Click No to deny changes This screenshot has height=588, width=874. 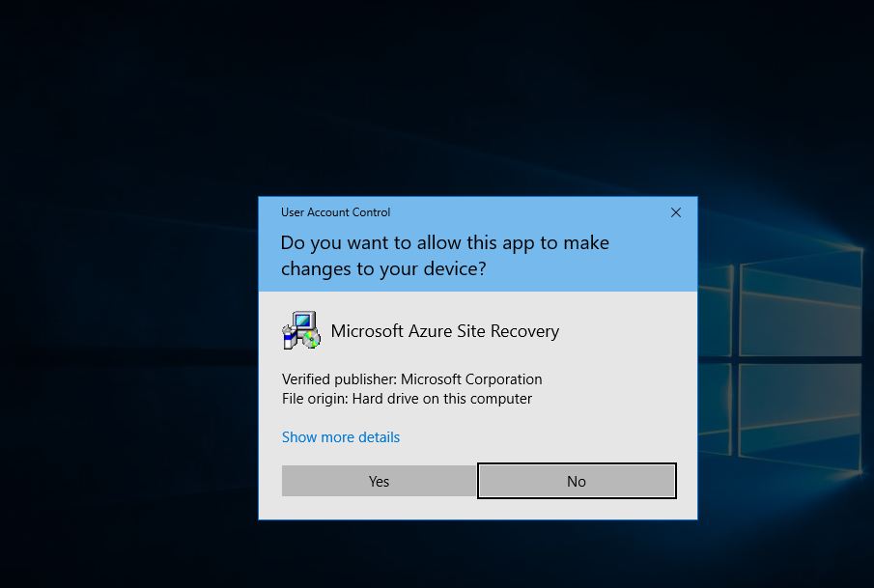point(577,481)
